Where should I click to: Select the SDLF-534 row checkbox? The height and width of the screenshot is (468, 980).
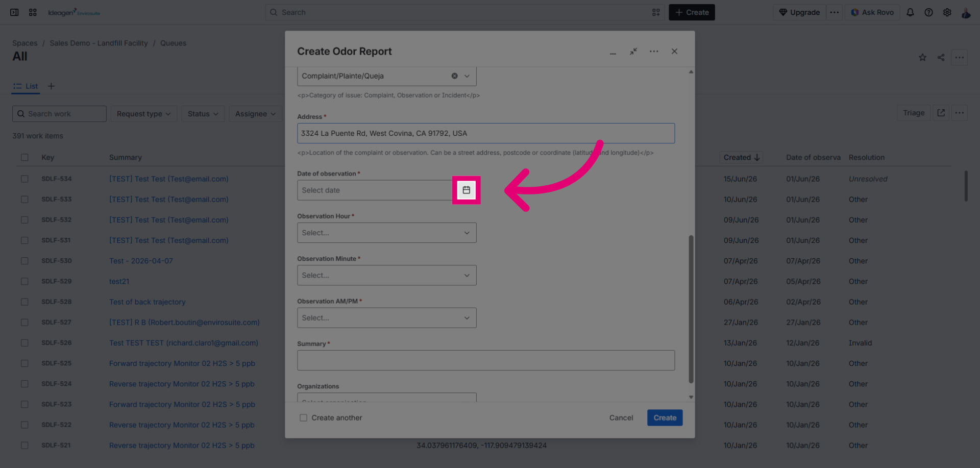tap(24, 179)
